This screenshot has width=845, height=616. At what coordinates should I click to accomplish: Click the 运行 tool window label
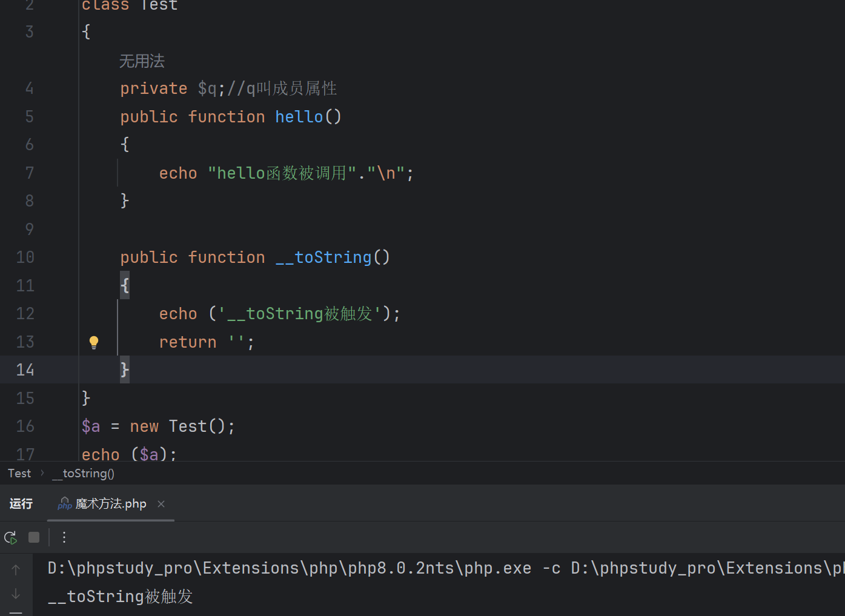tap(21, 504)
